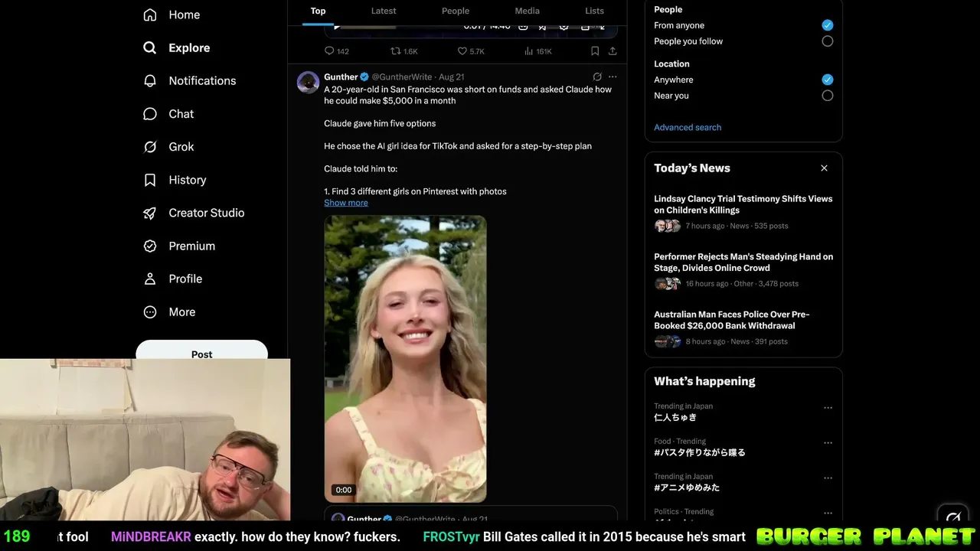Open the #パスタ作りながら喋る trend

tap(700, 453)
